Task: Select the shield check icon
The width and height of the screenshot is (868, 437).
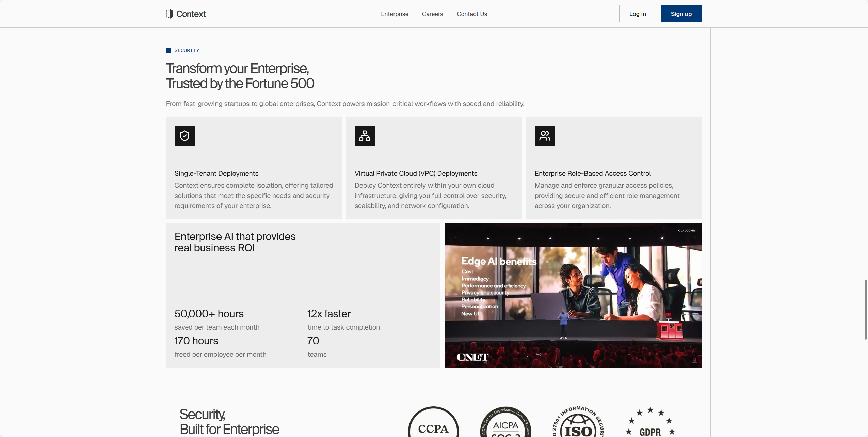Action: tap(184, 136)
